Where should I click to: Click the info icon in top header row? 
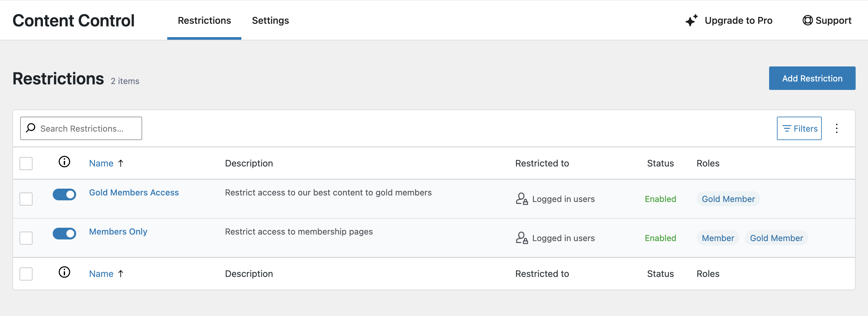pos(64,162)
